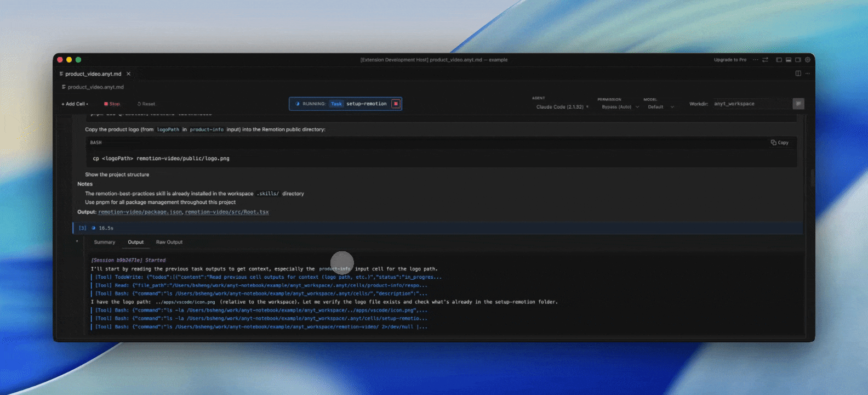
Task: Stop the running setup-remotion task via red square
Action: pyautogui.click(x=395, y=104)
